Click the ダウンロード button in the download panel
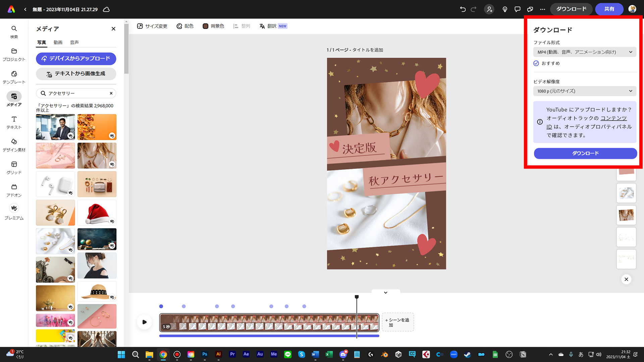 coord(585,153)
